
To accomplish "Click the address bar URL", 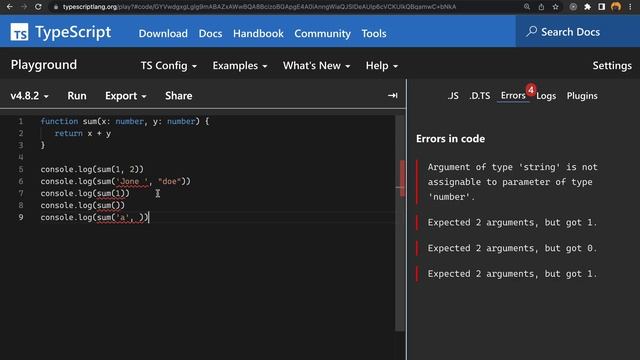I will pyautogui.click(x=259, y=7).
